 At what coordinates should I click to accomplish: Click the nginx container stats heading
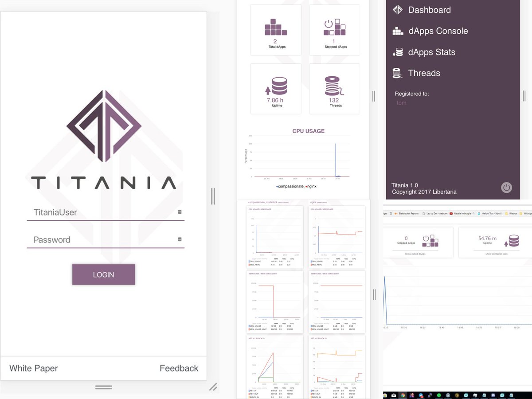314,202
